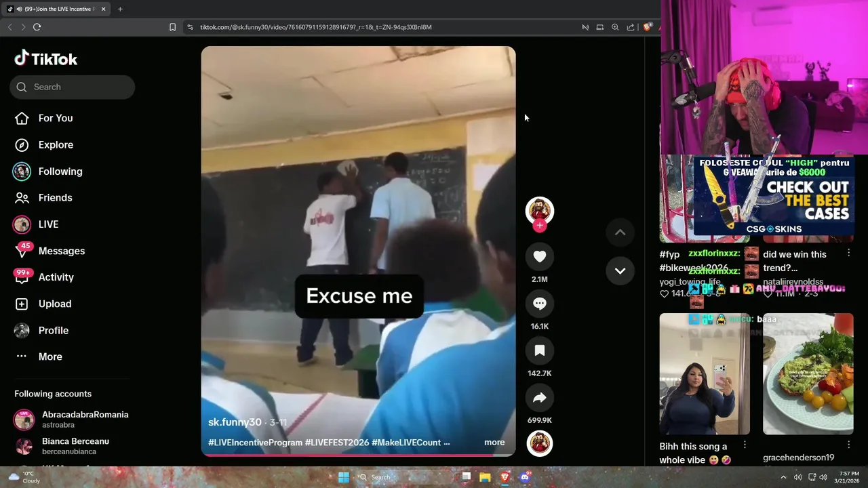The width and height of the screenshot is (868, 488).
Task: Open Discord from taskbar
Action: coord(524,477)
